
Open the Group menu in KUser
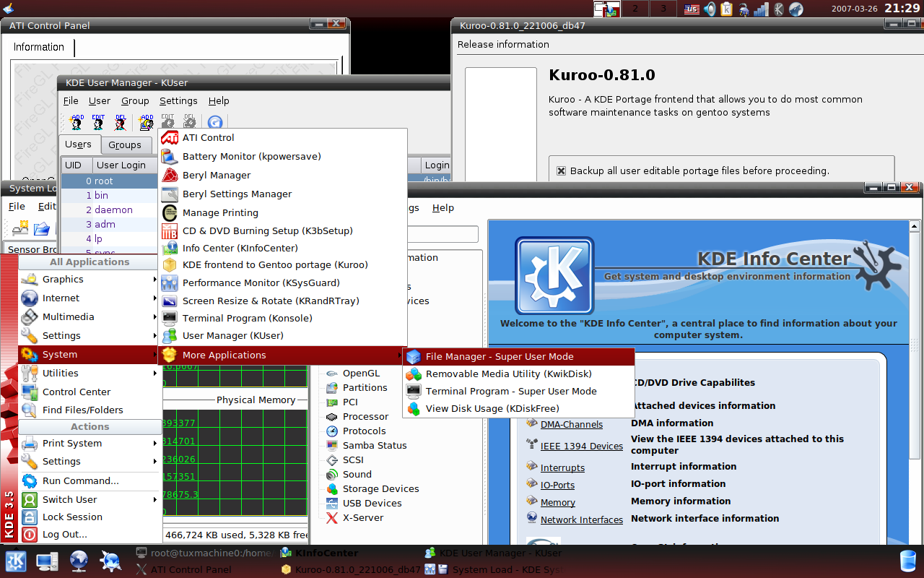135,100
